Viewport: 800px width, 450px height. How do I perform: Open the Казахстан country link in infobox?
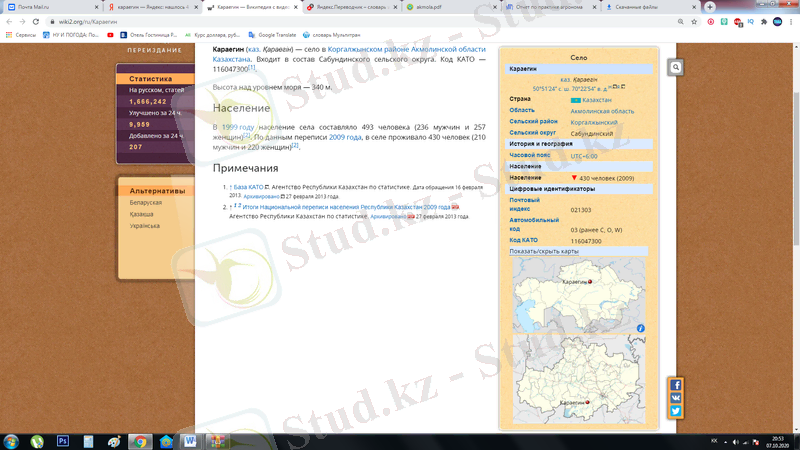pyautogui.click(x=596, y=100)
